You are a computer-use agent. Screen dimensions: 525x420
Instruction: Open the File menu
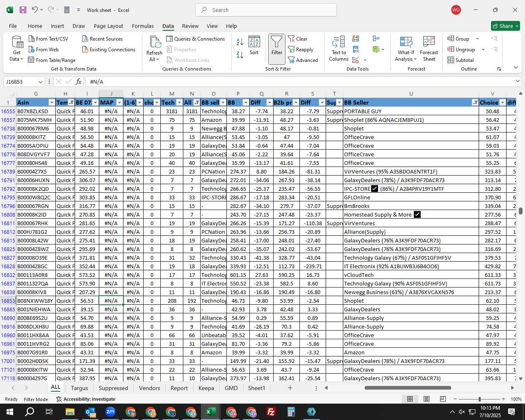tap(13, 26)
